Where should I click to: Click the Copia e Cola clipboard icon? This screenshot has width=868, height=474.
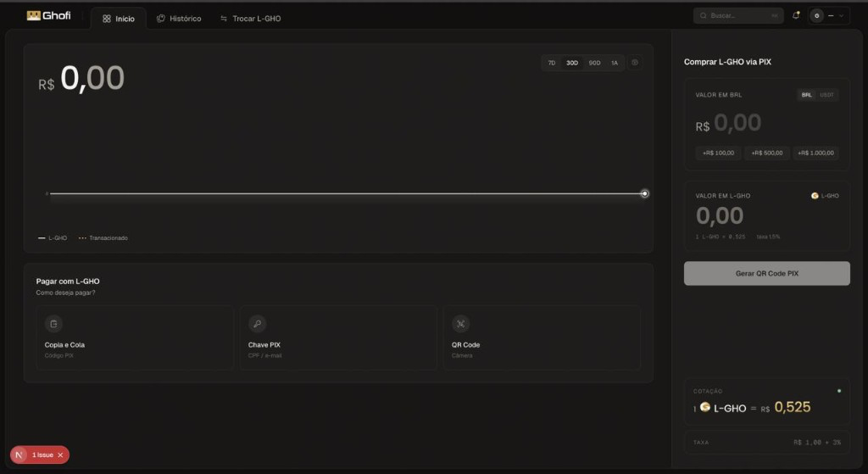53,324
